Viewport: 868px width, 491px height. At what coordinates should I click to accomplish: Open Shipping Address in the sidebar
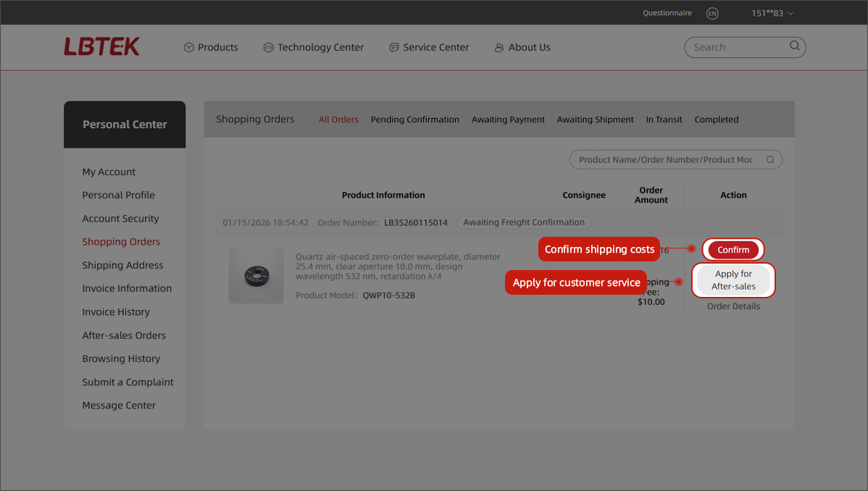click(122, 265)
